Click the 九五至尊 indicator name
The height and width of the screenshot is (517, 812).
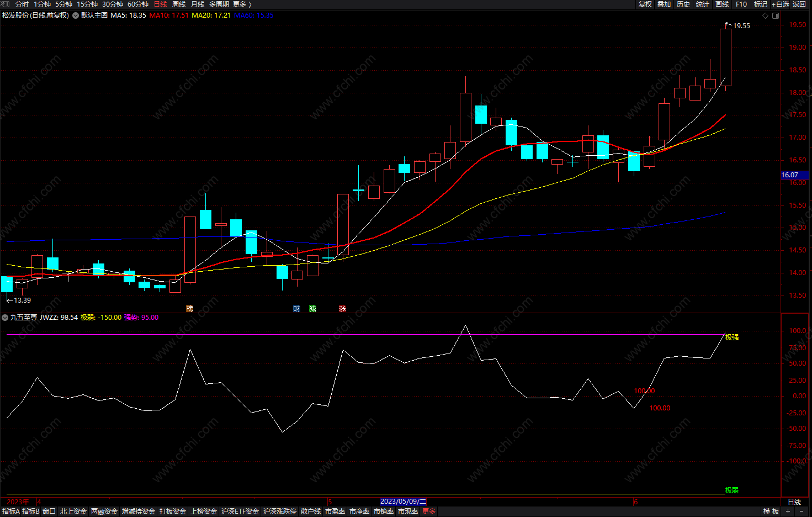tap(24, 318)
